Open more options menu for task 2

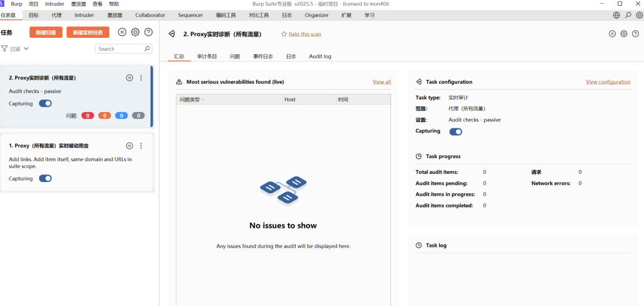coord(141,77)
